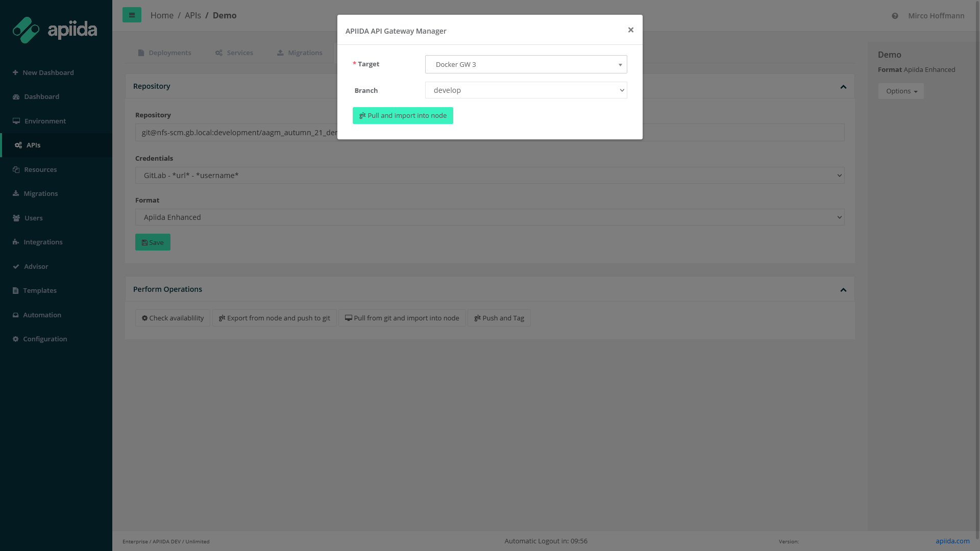Open Integrations in sidebar
Viewport: 980px width, 551px height.
56,242
